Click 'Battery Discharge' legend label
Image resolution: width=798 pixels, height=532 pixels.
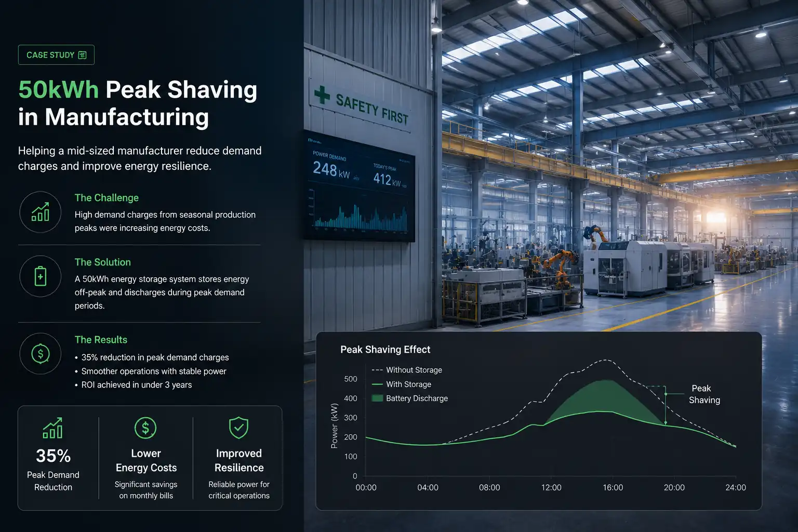[417, 398]
